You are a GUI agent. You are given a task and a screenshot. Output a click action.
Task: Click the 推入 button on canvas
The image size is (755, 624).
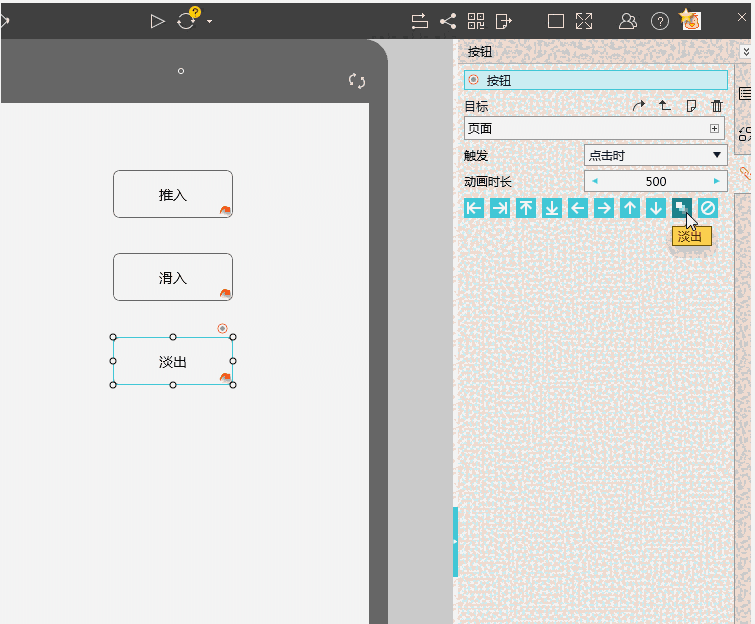tap(172, 194)
